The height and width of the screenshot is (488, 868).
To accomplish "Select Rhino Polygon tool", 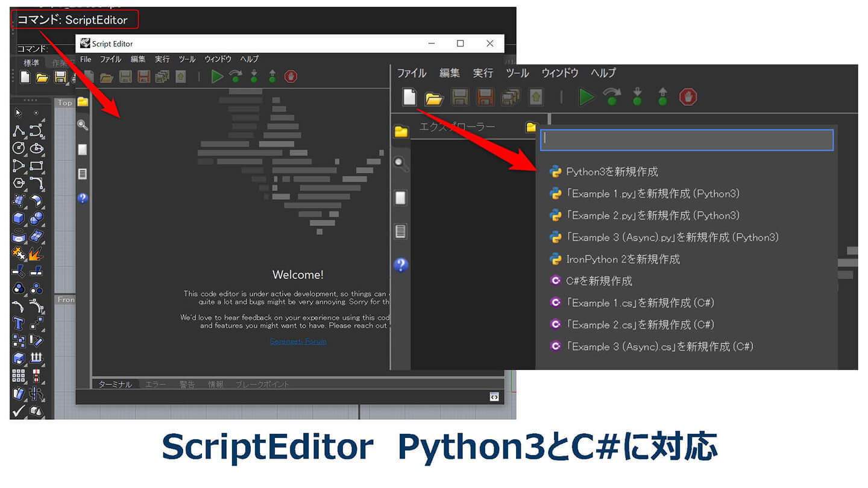I will pyautogui.click(x=19, y=183).
